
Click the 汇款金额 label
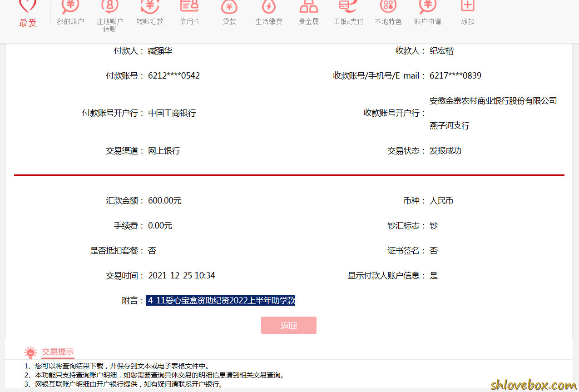(125, 201)
